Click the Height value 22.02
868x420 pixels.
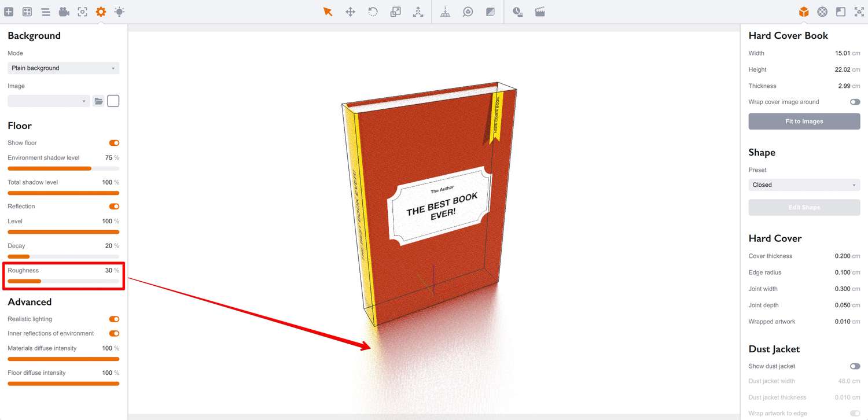(843, 69)
